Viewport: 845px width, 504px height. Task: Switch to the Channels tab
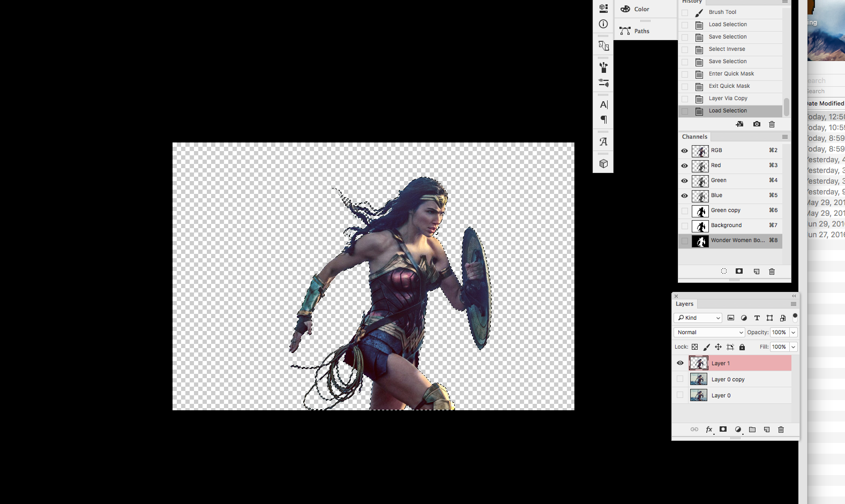694,137
